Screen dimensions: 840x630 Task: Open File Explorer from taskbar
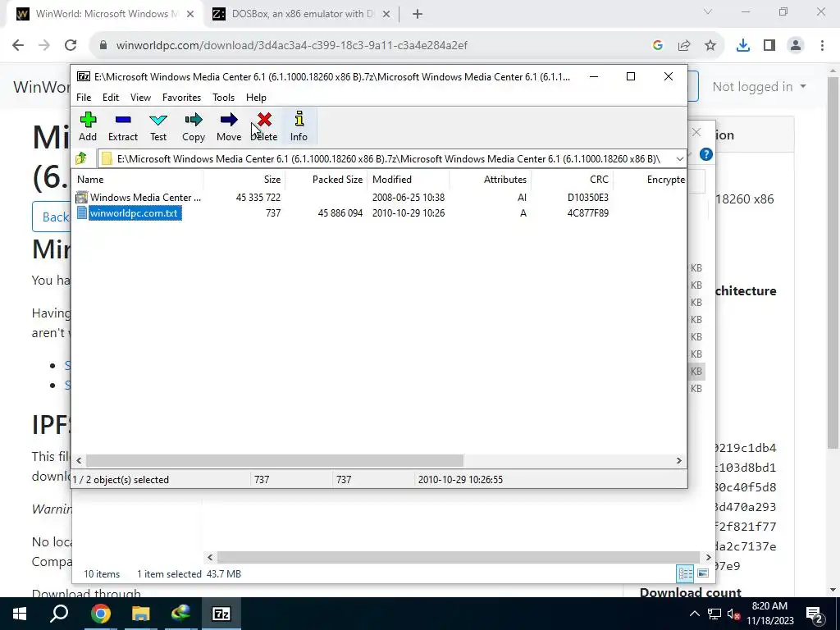tap(141, 614)
